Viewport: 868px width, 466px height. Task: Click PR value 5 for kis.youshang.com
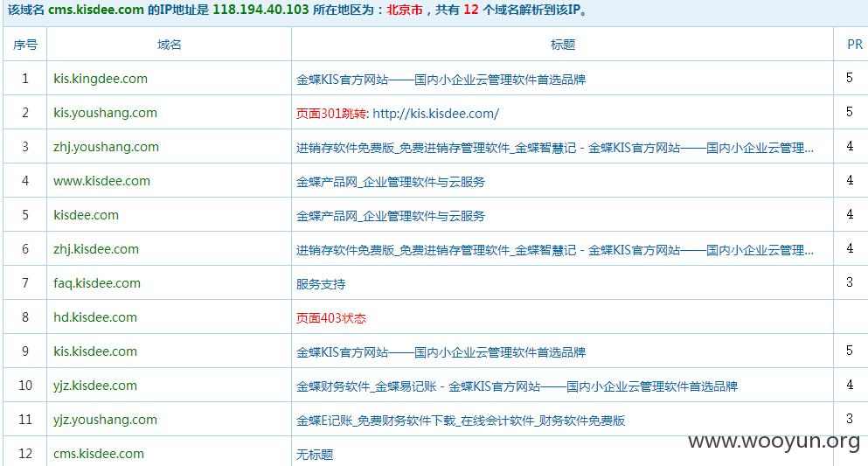tap(850, 113)
